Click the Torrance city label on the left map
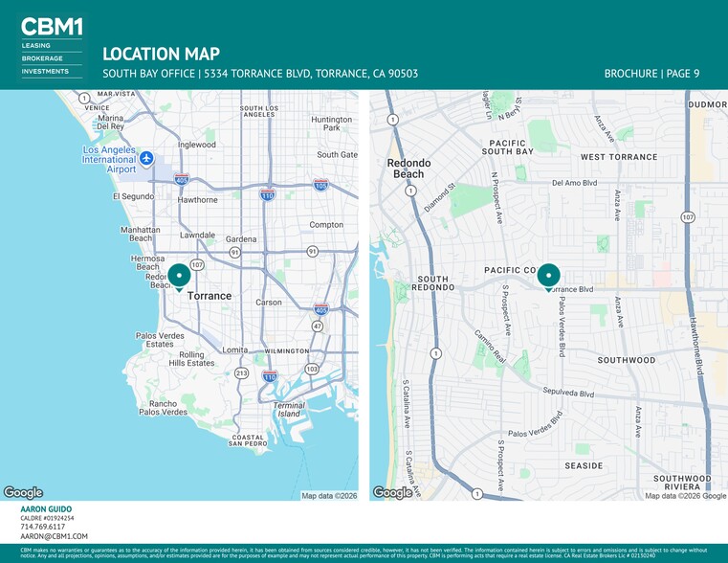The width and height of the screenshot is (728, 563). coord(210,296)
